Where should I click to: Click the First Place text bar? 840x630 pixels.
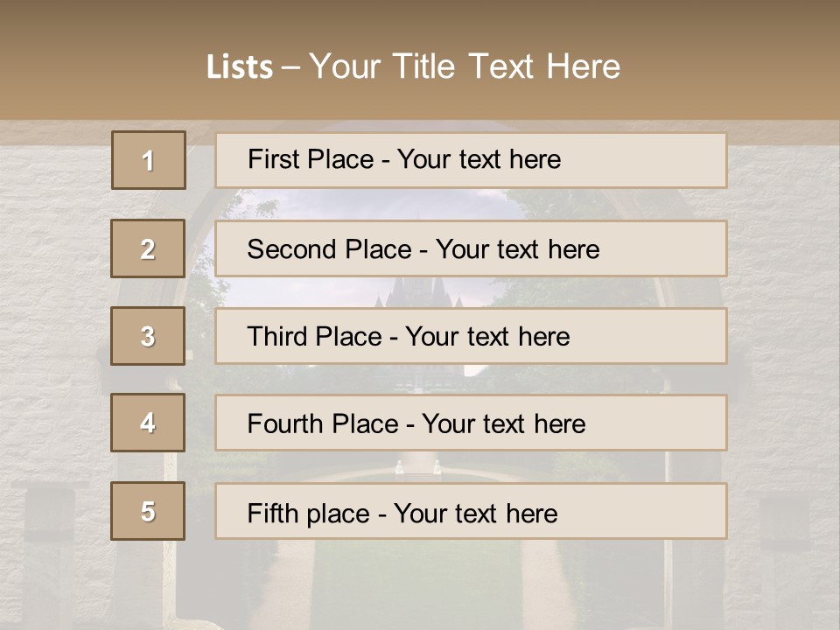click(471, 161)
